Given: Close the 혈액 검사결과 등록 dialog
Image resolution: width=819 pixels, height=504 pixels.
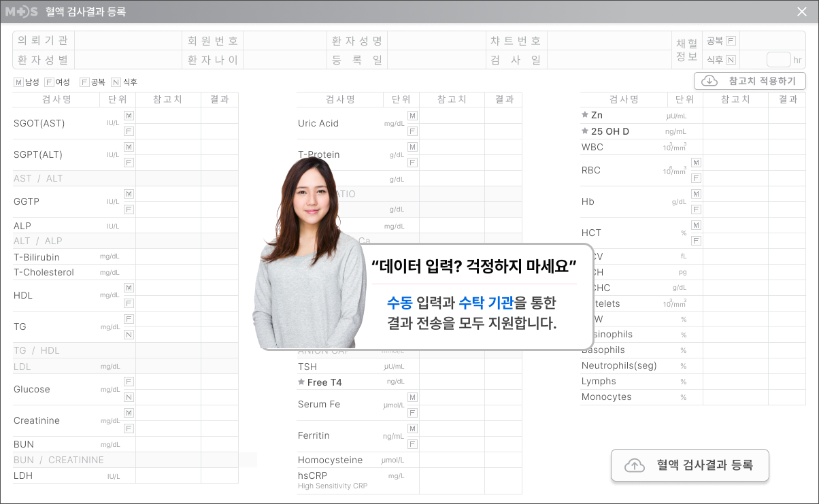Looking at the screenshot, I should [x=803, y=12].
